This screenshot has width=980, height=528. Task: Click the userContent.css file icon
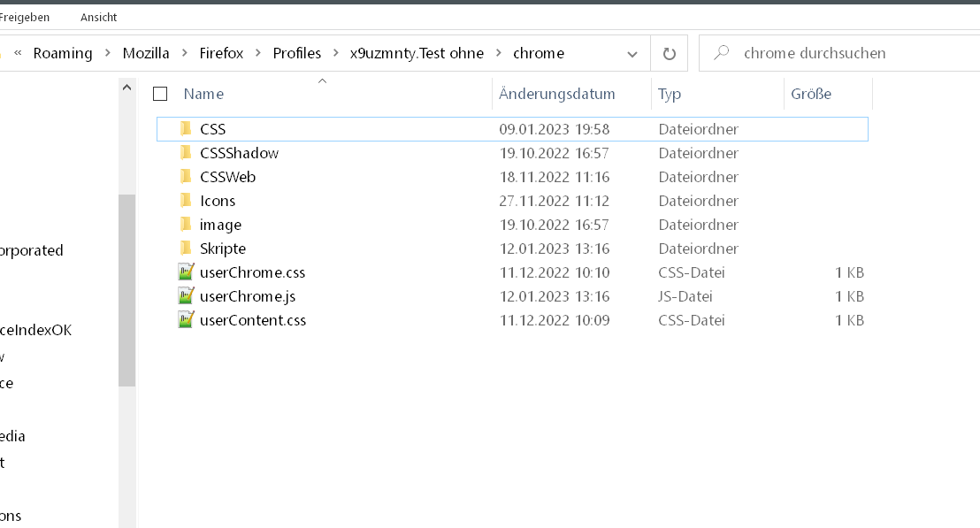click(x=186, y=320)
